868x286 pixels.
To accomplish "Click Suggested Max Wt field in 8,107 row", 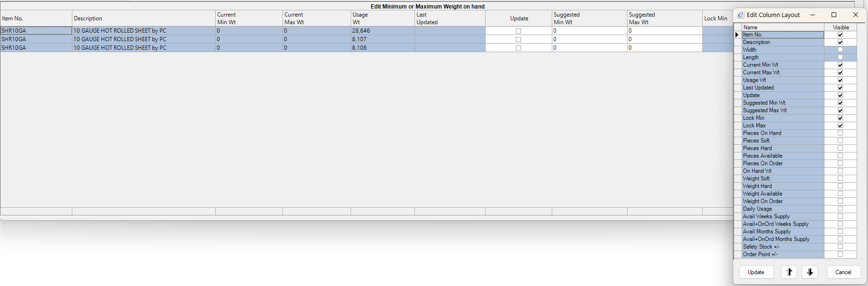I will coord(665,39).
